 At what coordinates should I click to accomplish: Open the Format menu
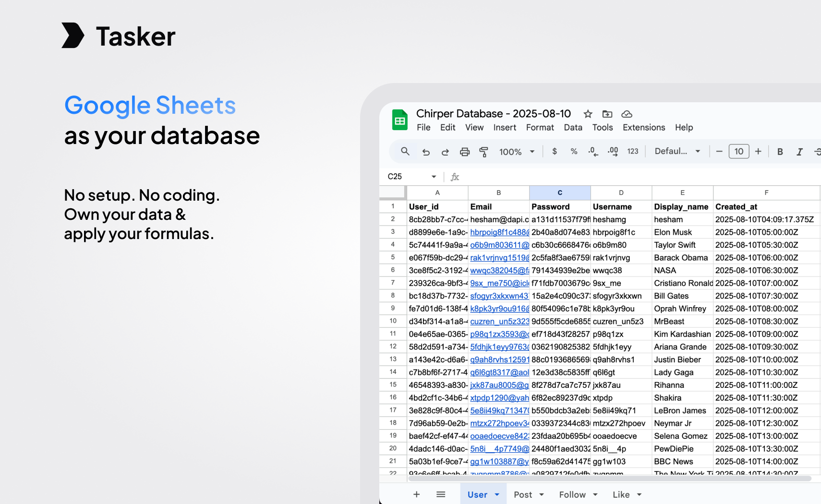[x=540, y=128]
